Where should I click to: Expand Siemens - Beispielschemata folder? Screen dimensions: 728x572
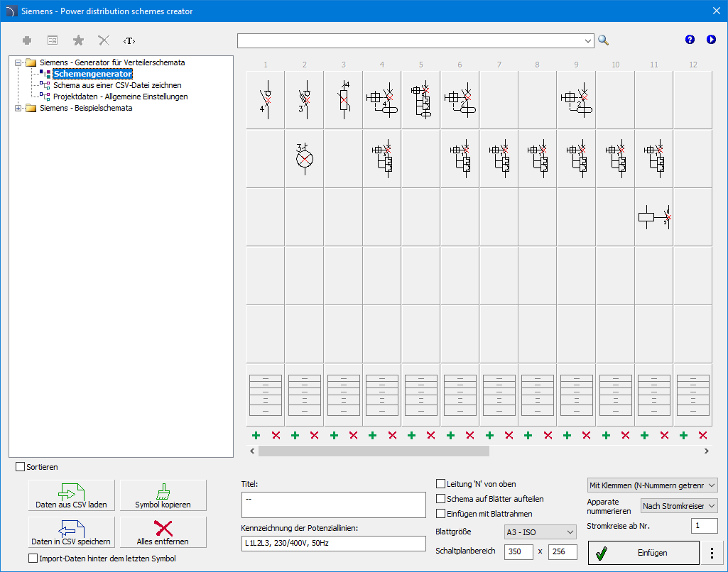[18, 108]
